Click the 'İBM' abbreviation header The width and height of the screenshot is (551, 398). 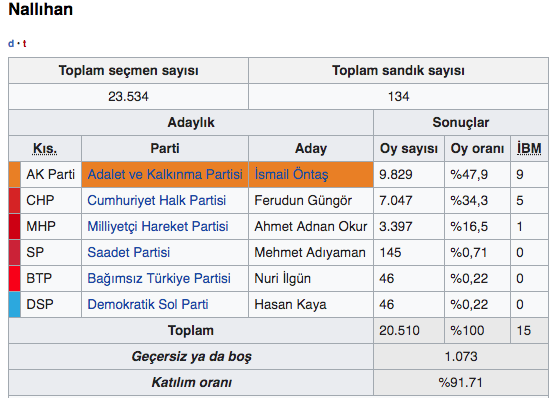(529, 149)
